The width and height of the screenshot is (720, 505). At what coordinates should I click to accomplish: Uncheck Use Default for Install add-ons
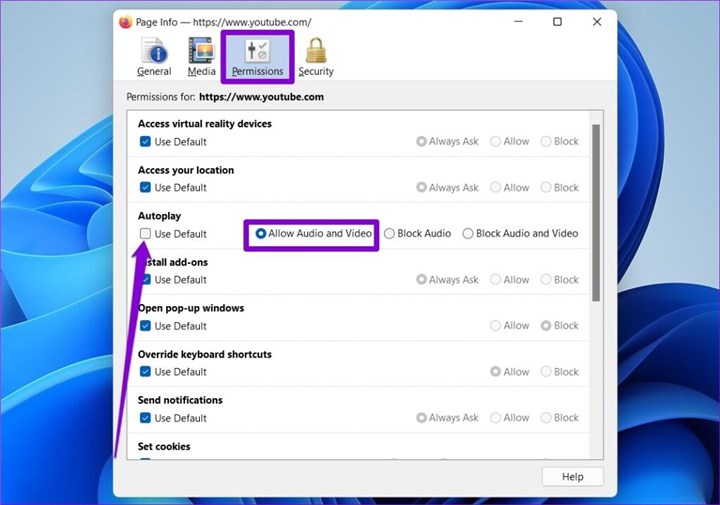[146, 280]
